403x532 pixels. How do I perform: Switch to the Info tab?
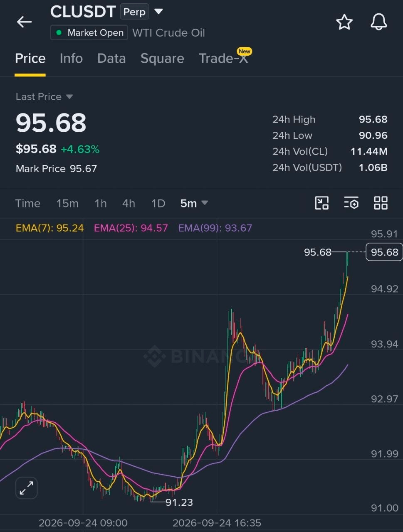(71, 59)
